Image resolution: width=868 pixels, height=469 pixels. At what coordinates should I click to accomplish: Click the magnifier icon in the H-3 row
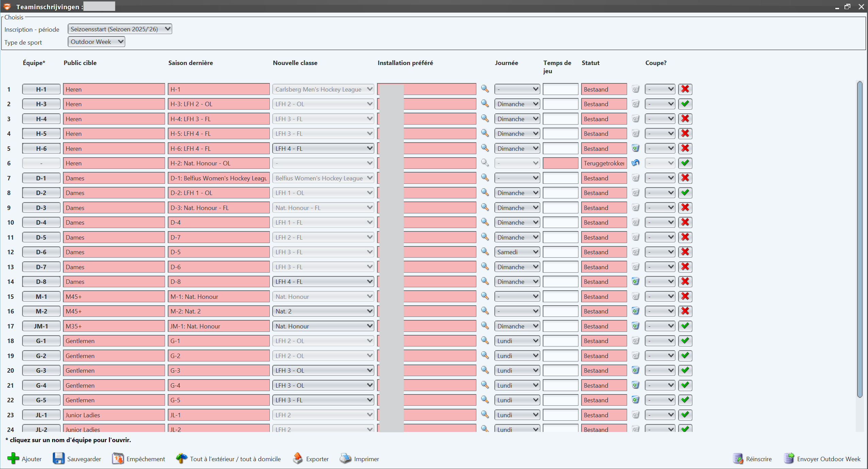485,103
